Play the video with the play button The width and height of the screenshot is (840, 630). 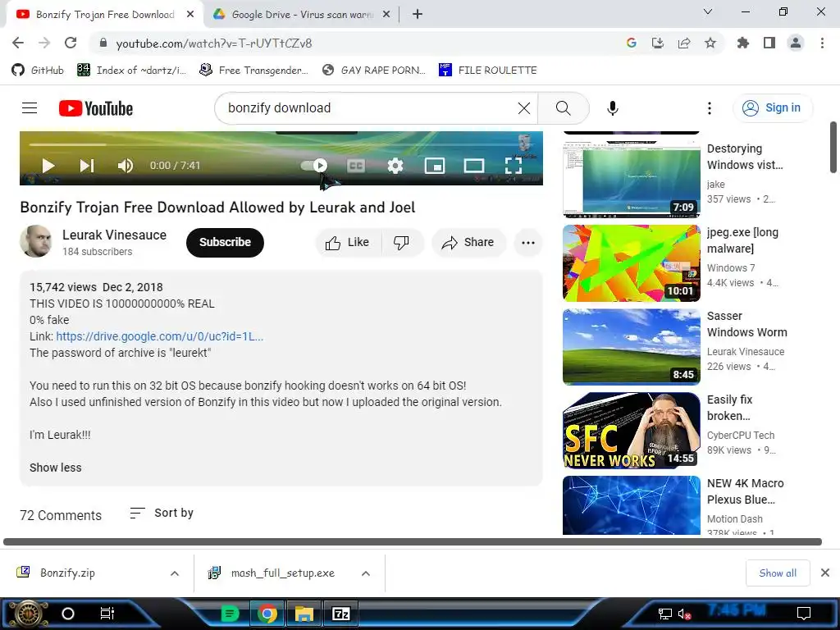point(48,166)
